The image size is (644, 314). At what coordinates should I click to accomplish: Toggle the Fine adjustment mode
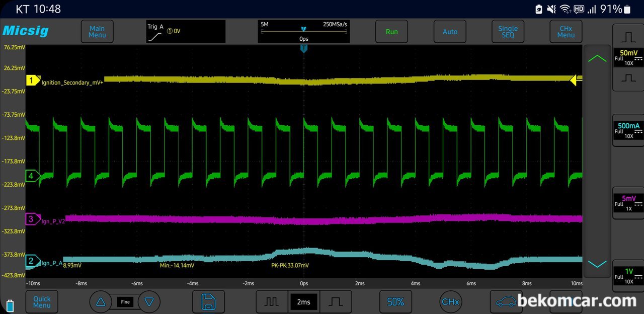pyautogui.click(x=125, y=302)
